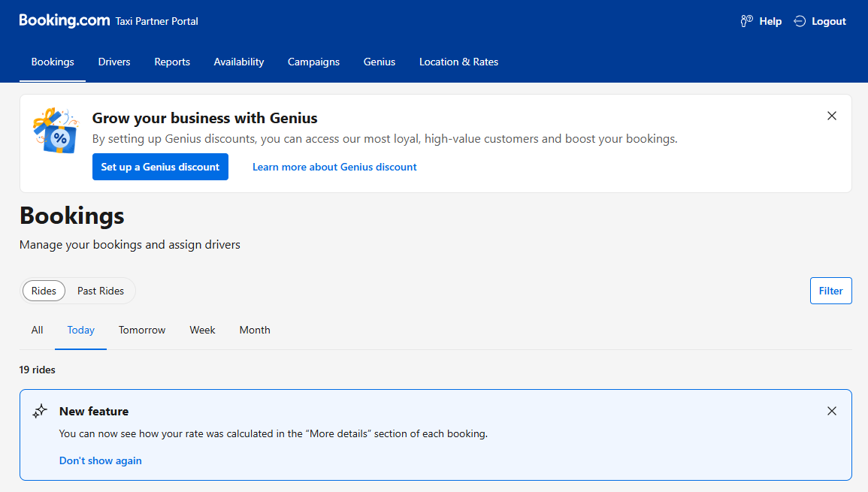Close the Genius promotion banner
The width and height of the screenshot is (868, 492).
pos(831,116)
